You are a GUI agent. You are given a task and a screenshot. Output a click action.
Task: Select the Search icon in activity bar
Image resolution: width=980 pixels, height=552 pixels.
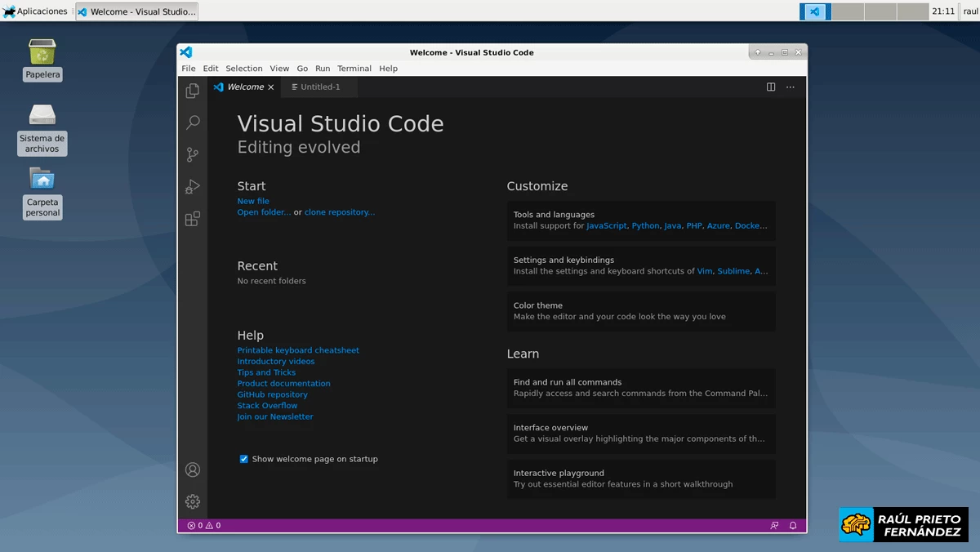(x=192, y=122)
